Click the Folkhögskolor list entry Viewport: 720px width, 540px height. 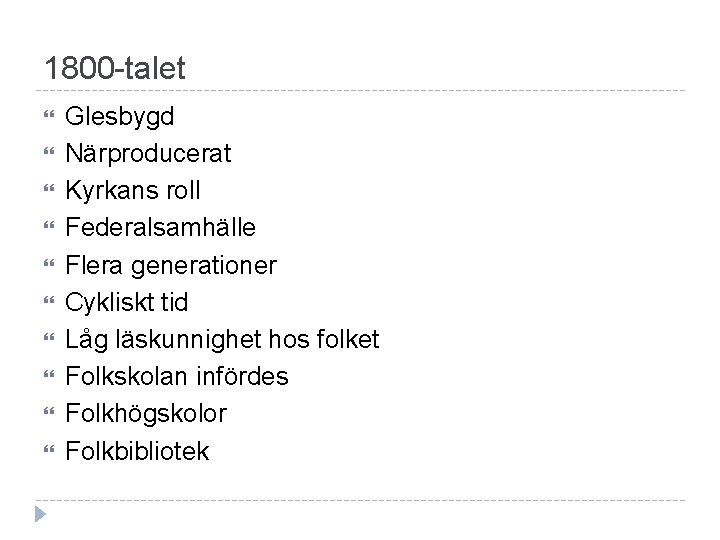point(146,414)
